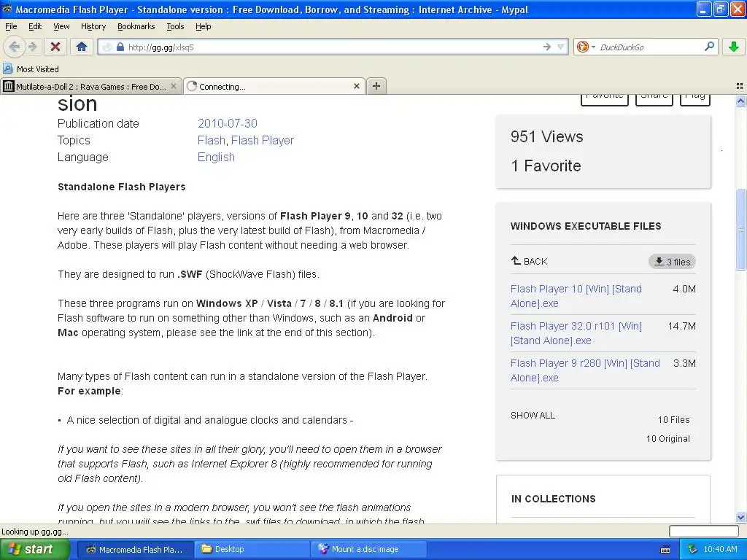This screenshot has width=747, height=560.
Task: Open the Help menu
Action: [x=203, y=26]
